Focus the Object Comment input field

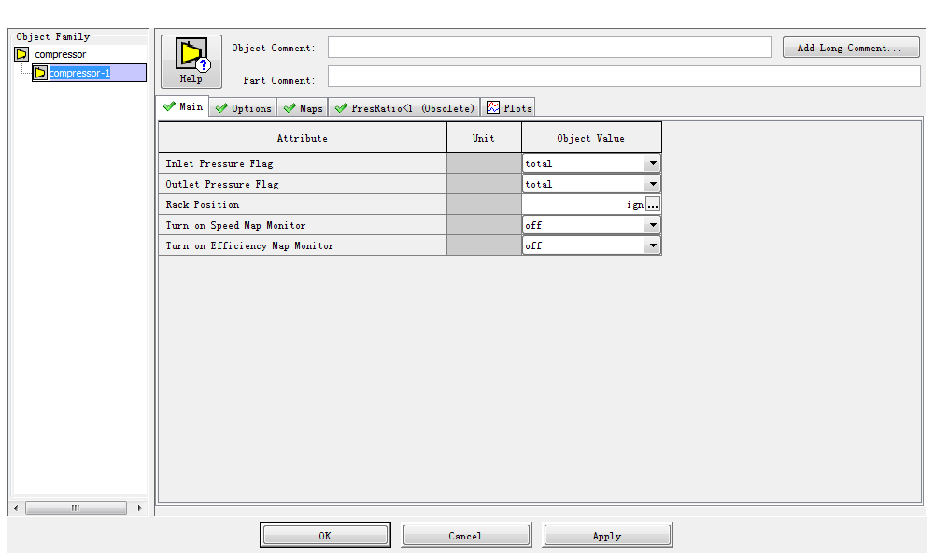[x=550, y=48]
